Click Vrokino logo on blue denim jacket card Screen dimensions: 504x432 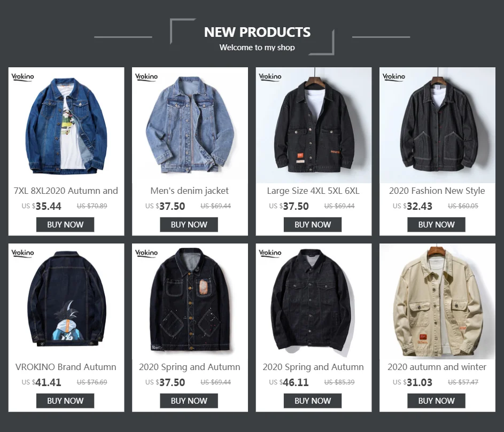click(22, 77)
